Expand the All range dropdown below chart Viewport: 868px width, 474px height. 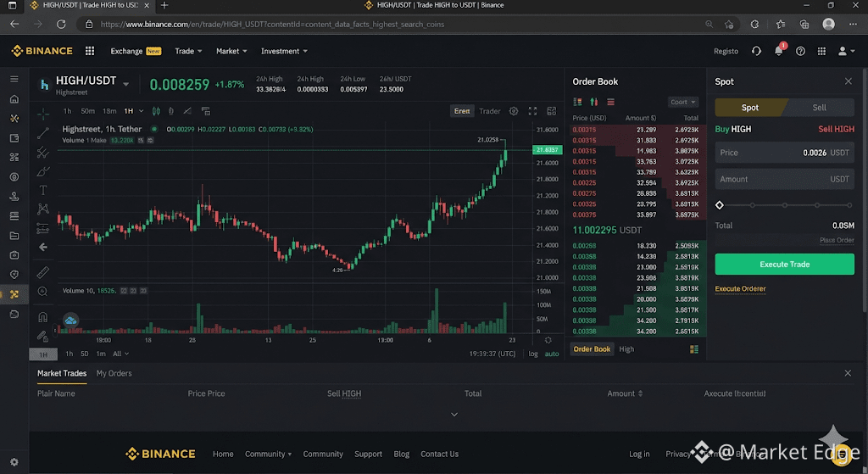(x=120, y=354)
